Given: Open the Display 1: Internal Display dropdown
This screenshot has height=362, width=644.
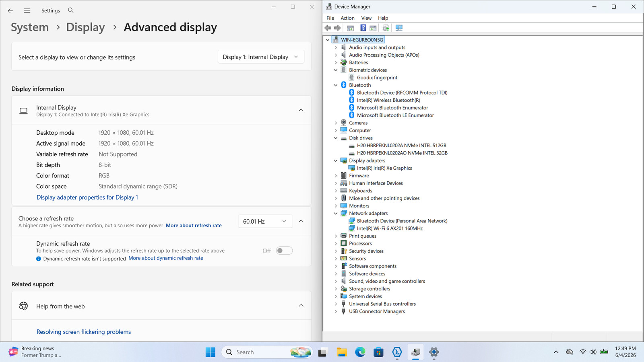Looking at the screenshot, I should [x=261, y=57].
